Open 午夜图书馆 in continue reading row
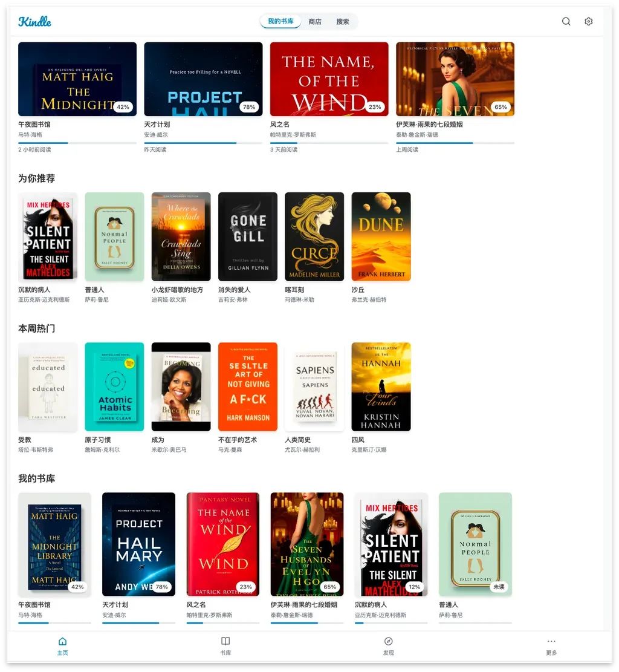Screen dimensions: 619x672 tap(77, 79)
